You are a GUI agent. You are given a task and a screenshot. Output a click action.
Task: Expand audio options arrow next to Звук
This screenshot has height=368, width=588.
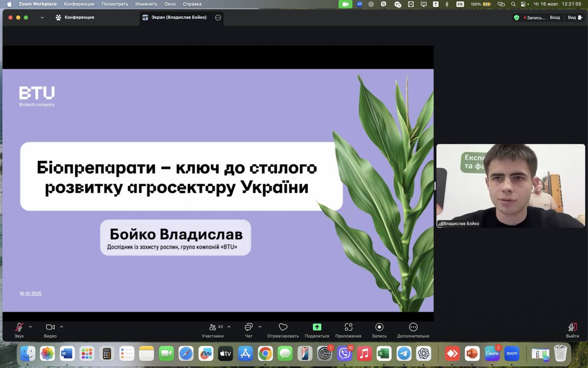tap(30, 327)
